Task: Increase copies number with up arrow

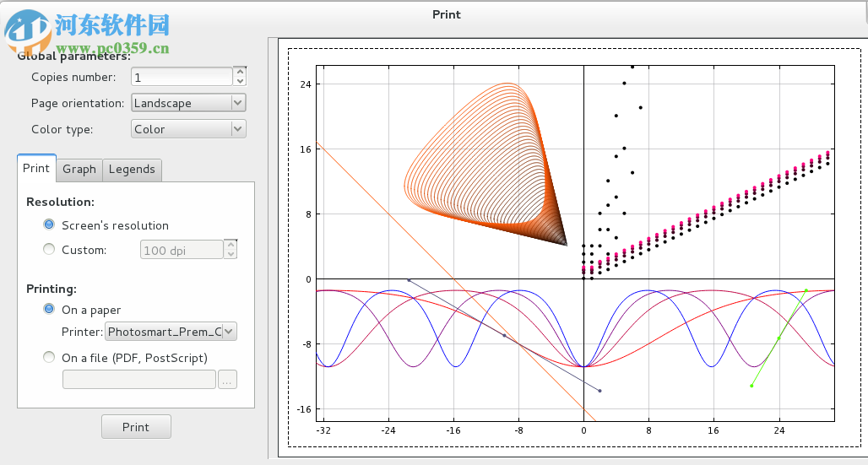Action: 240,72
